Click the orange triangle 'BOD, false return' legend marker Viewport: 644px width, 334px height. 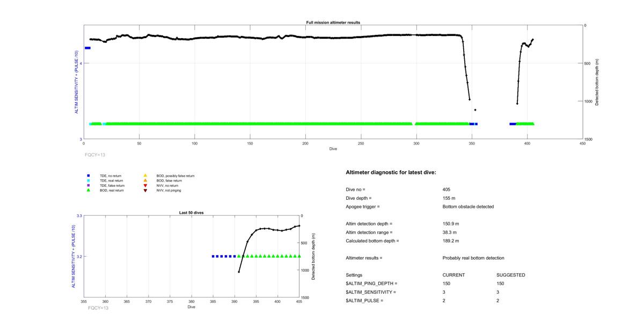click(145, 180)
